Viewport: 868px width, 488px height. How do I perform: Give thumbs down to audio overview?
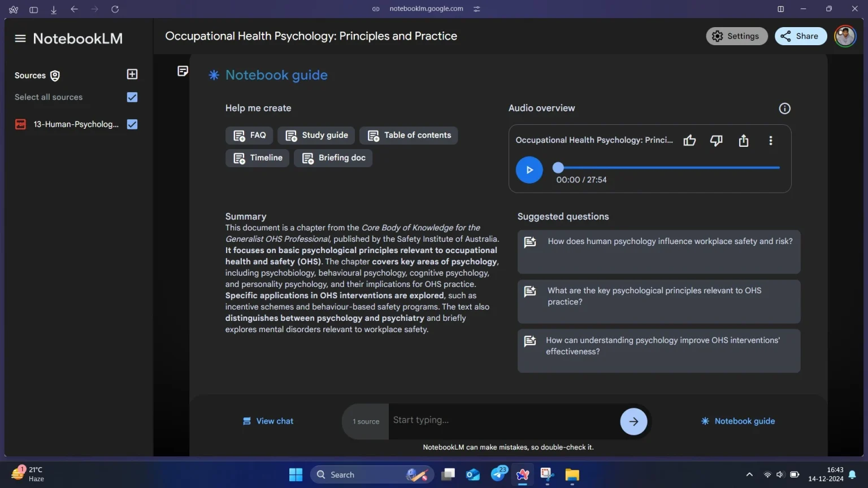716,141
